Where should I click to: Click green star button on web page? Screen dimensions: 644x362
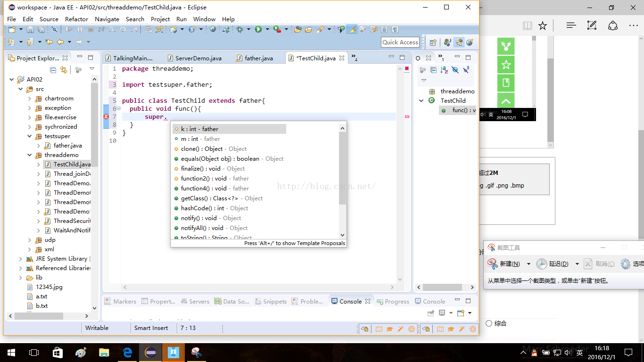506,65
